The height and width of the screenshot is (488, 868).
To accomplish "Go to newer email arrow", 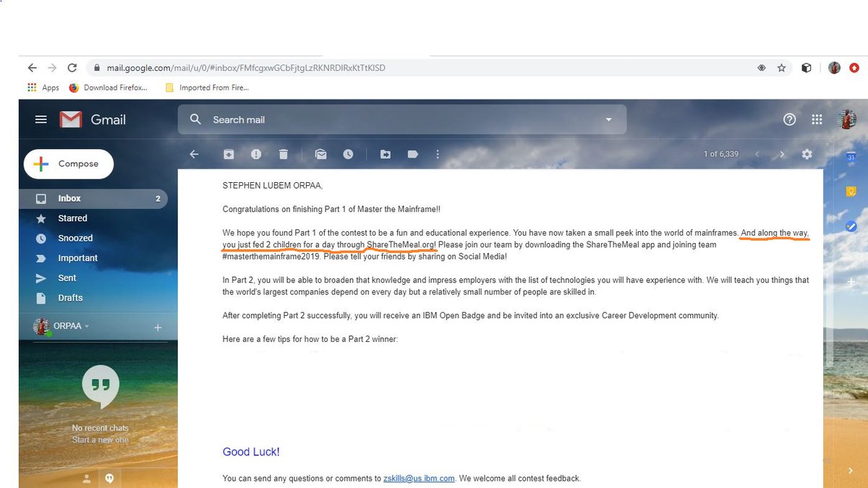I will coord(757,154).
